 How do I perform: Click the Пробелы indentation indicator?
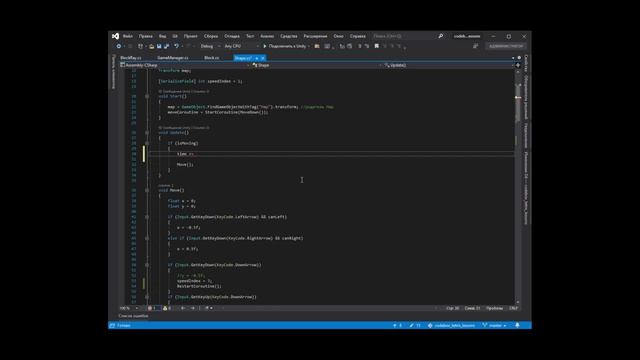(494, 308)
